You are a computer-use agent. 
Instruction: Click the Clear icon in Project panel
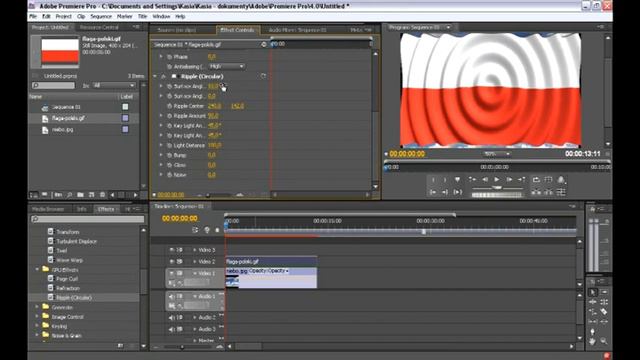pyautogui.click(x=102, y=195)
